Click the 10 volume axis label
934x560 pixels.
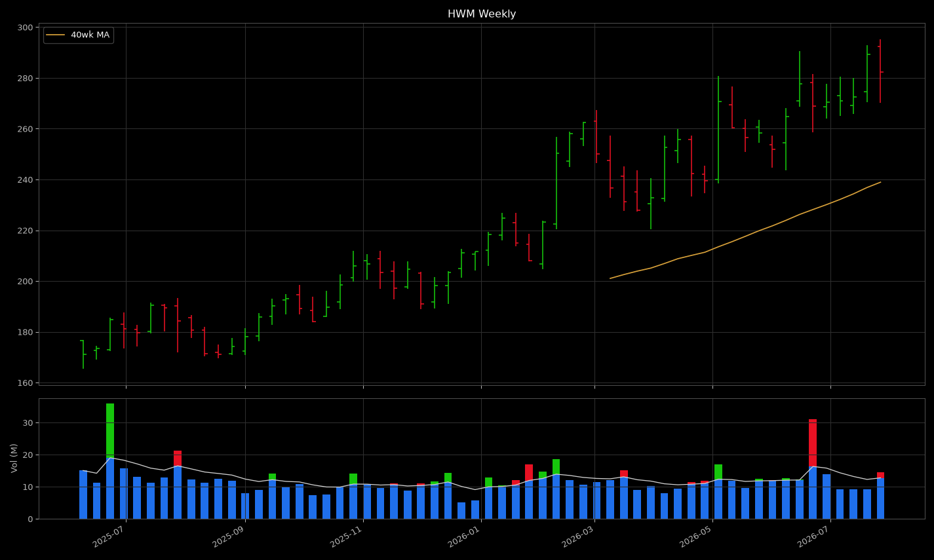[x=28, y=487]
